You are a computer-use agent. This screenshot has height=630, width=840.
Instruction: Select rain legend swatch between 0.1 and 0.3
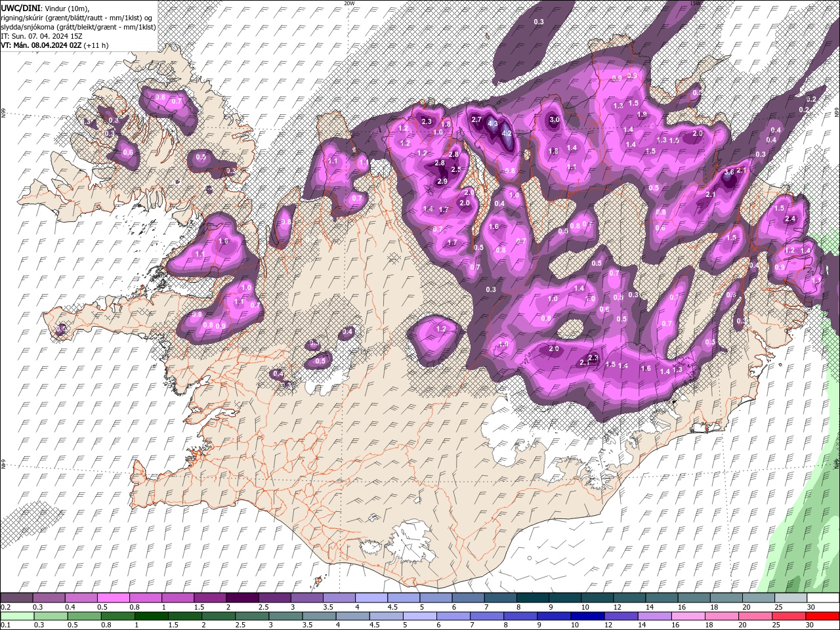pos(17,616)
